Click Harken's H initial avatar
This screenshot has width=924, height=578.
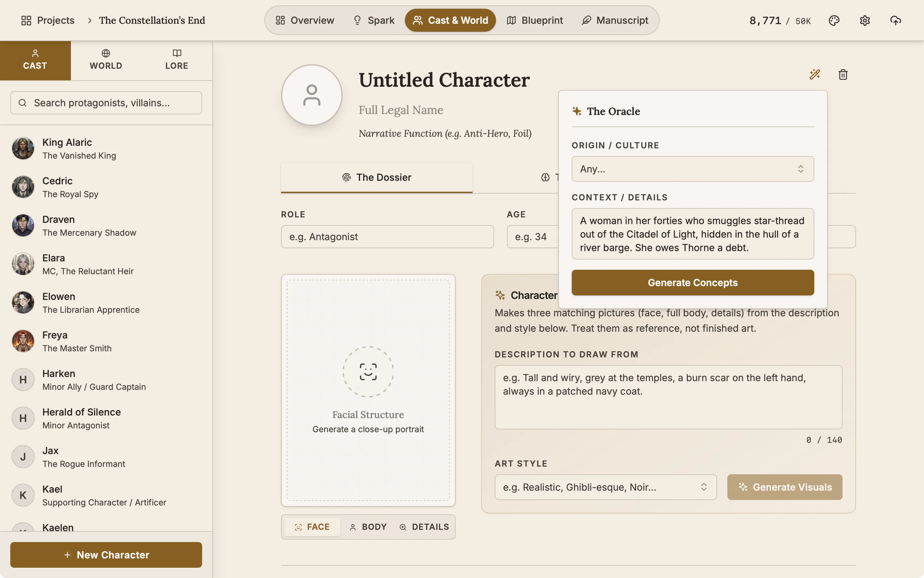click(23, 380)
